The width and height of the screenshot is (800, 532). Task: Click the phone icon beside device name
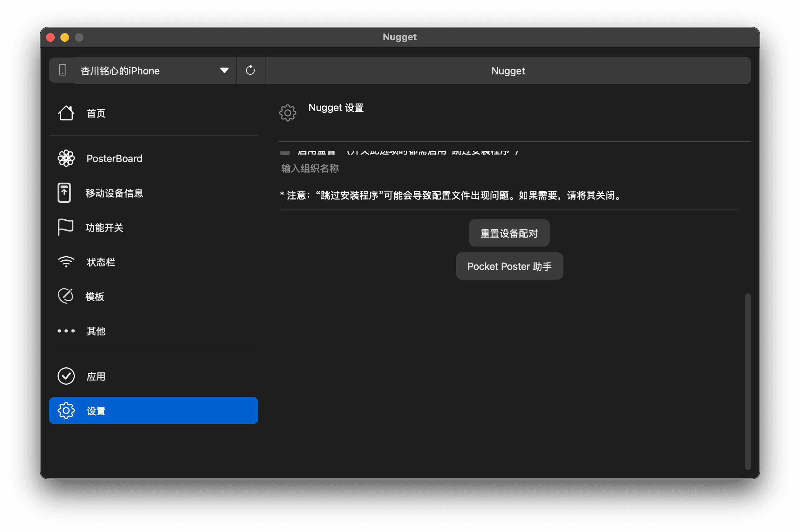63,70
